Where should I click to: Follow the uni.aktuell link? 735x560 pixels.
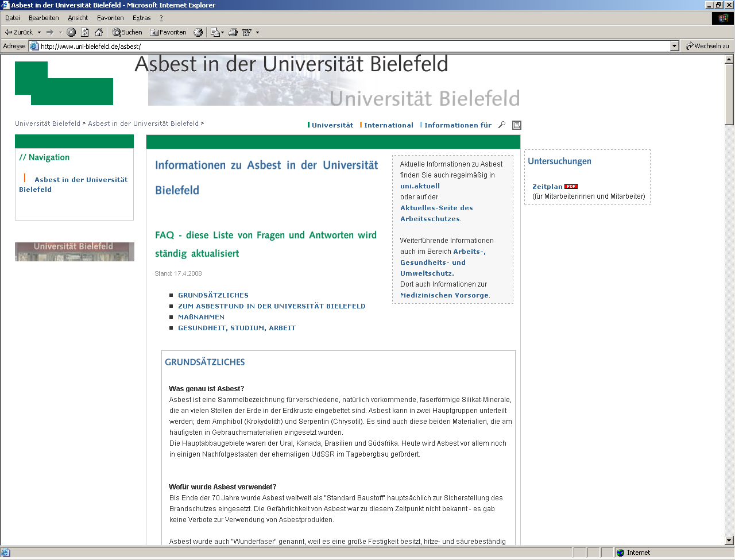pos(420,186)
